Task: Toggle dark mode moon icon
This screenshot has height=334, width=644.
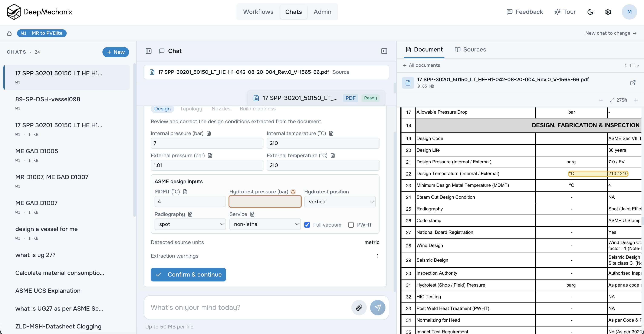Action: [x=590, y=12]
